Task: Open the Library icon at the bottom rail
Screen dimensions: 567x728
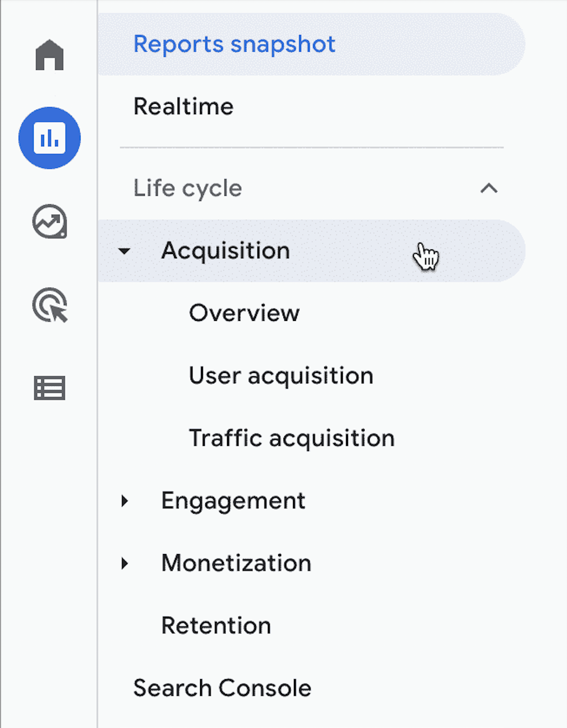Action: 49,388
